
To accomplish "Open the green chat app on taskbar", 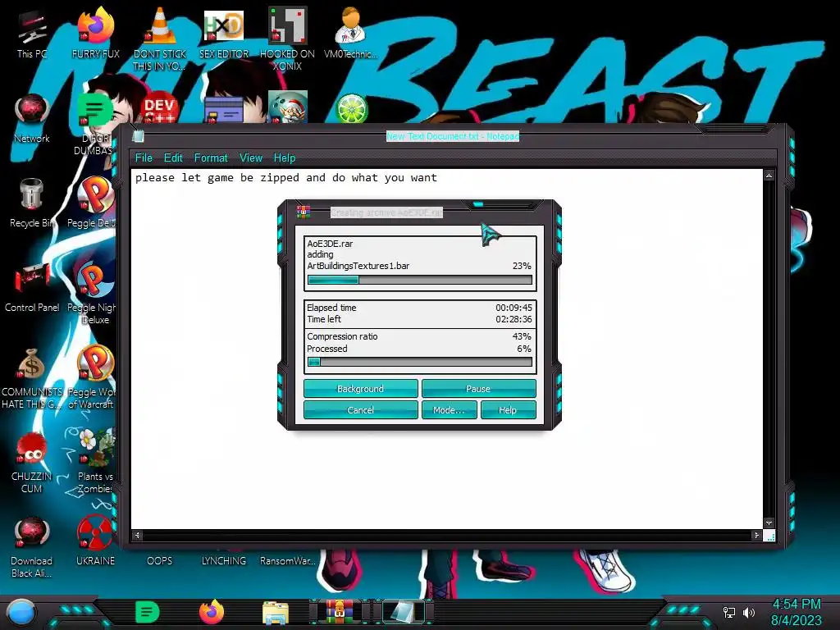I will click(x=148, y=613).
